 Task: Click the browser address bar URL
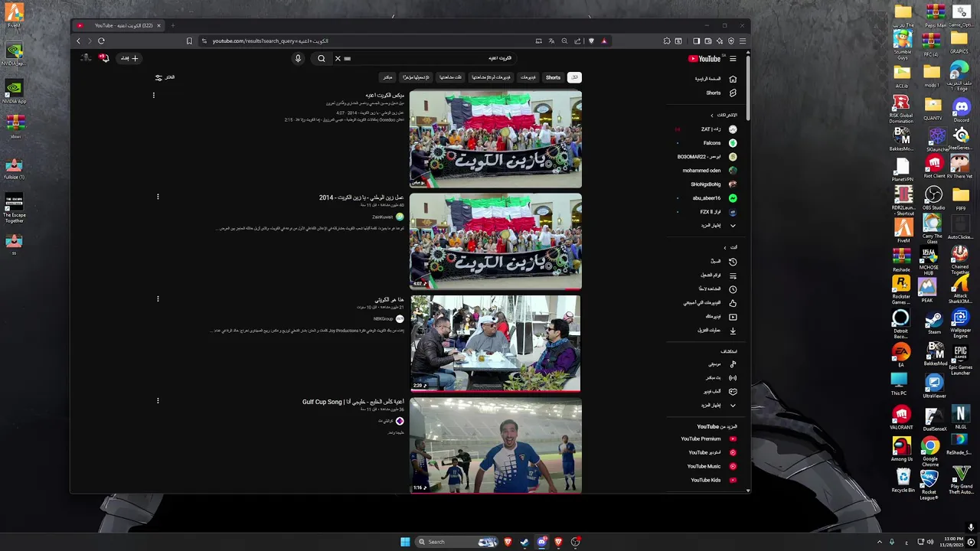(270, 41)
